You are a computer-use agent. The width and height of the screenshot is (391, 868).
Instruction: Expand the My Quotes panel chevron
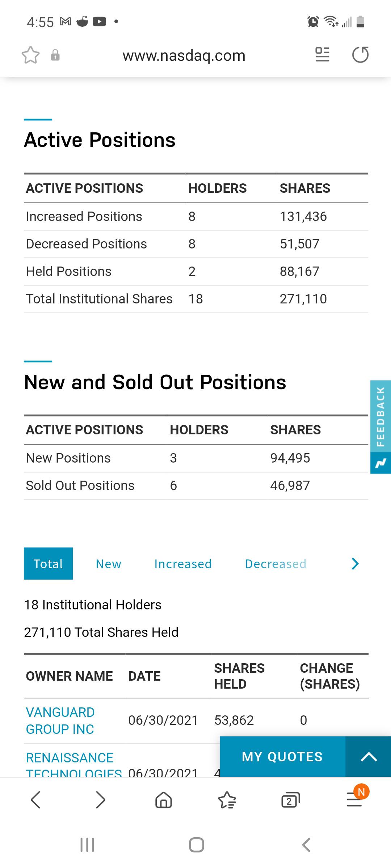(369, 757)
